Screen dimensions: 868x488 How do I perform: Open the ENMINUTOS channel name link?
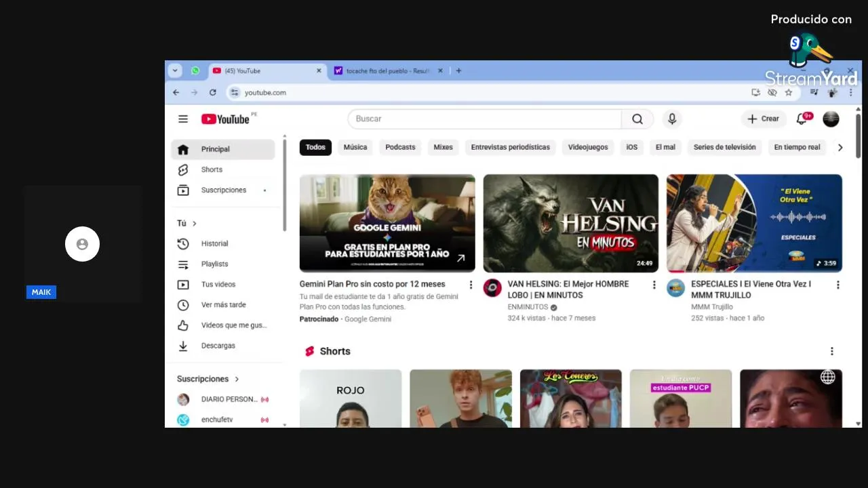528,307
